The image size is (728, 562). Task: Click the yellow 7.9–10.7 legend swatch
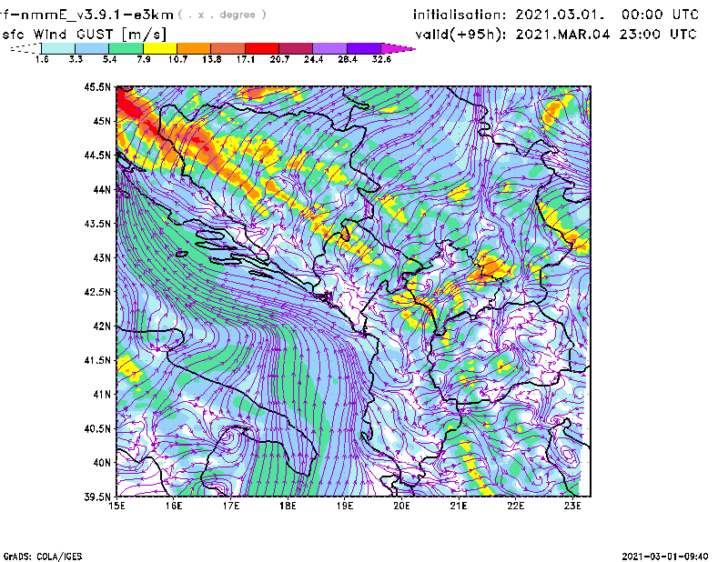coord(160,48)
